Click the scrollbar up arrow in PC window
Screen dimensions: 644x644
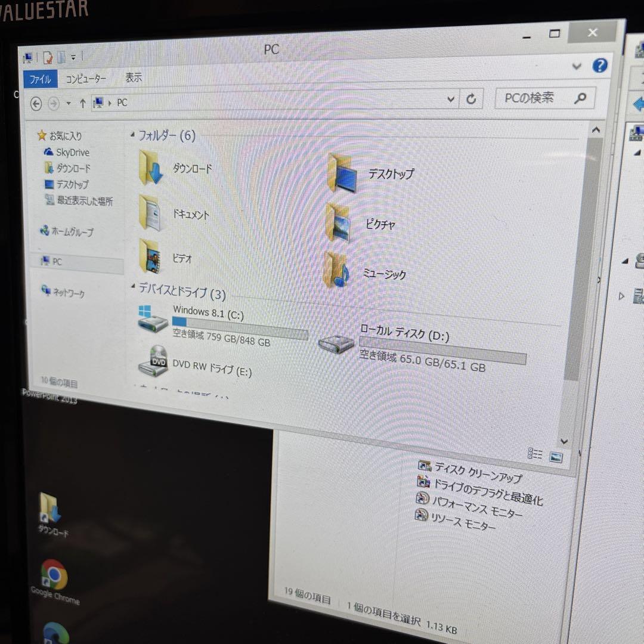click(596, 130)
